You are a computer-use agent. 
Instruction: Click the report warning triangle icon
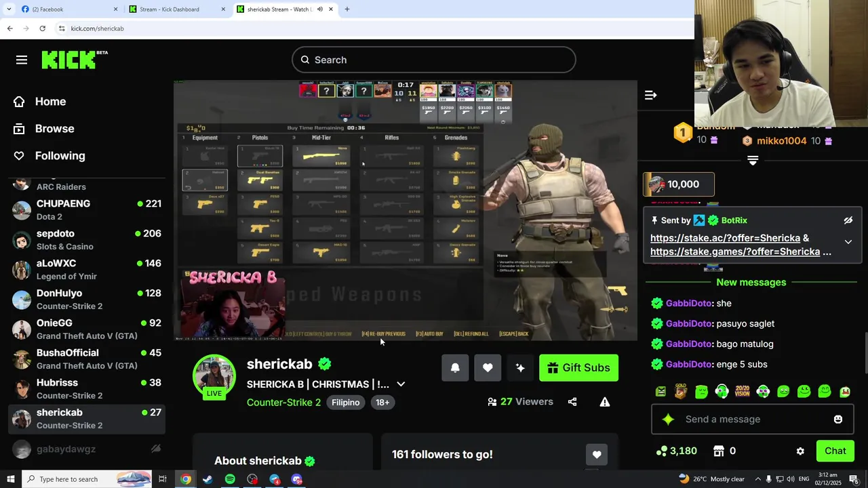point(605,402)
